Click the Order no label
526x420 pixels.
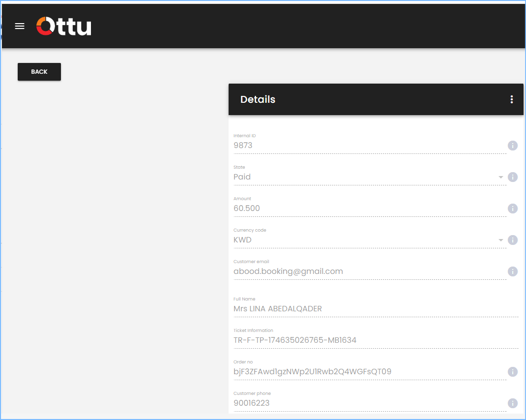tap(243, 362)
